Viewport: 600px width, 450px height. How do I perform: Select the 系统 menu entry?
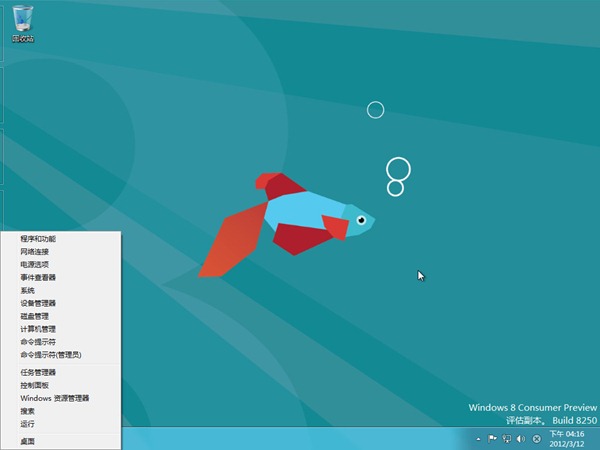coord(61,290)
